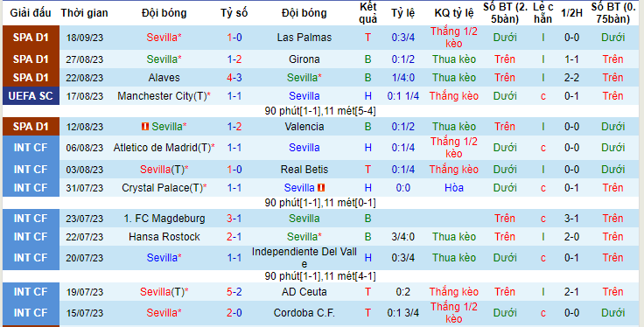
Task: Click the red card icon next to Sevilla on 12/08/23
Action: click(145, 127)
